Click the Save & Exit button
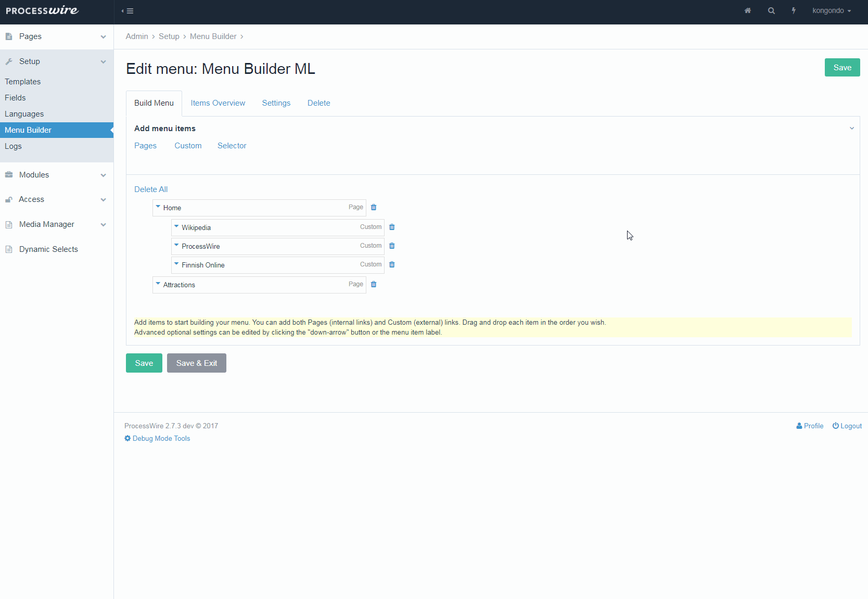The image size is (868, 599). 196,363
